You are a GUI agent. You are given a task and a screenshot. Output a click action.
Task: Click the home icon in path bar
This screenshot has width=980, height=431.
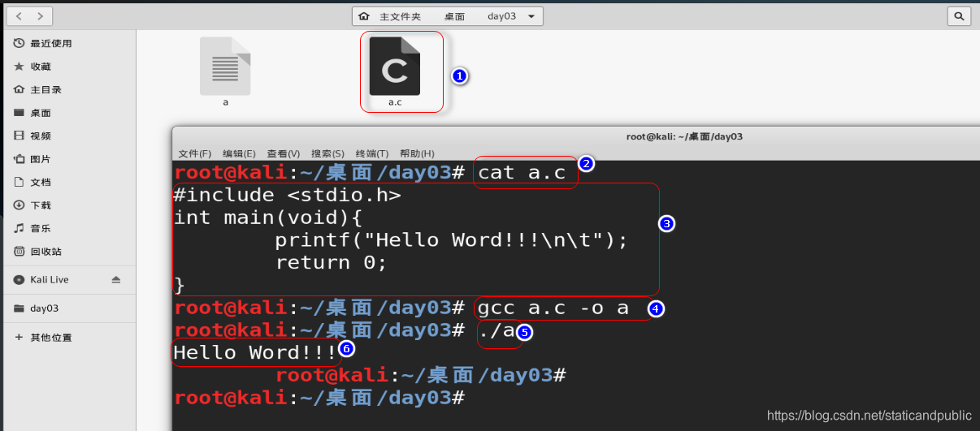point(363,16)
